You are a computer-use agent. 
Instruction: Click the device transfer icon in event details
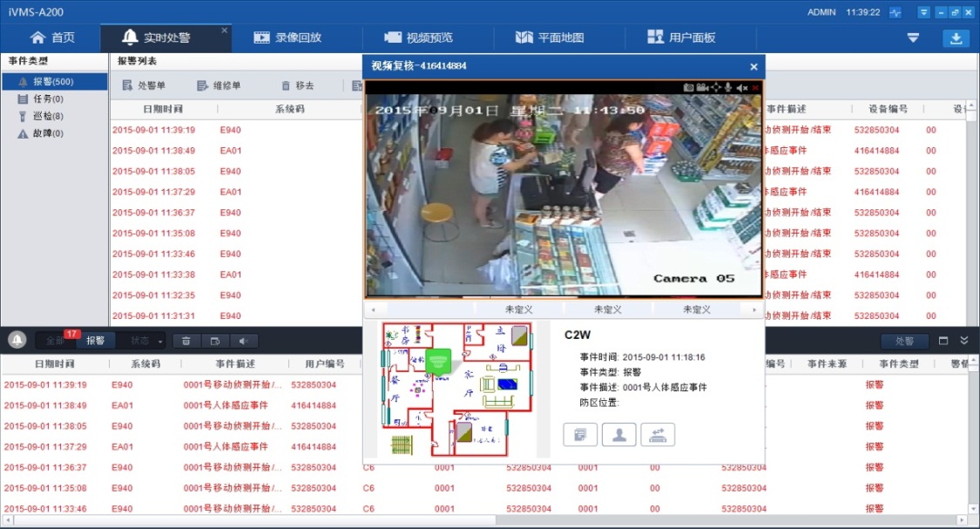pyautogui.click(x=658, y=434)
